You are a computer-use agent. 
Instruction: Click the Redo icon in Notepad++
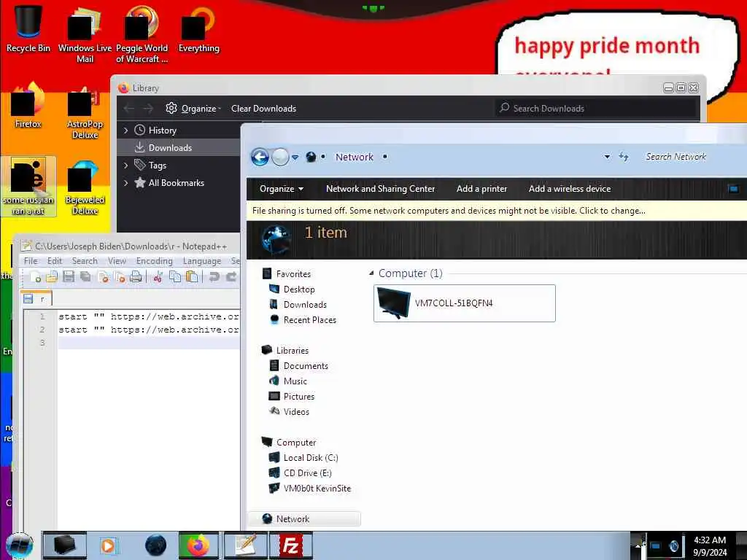tap(231, 276)
